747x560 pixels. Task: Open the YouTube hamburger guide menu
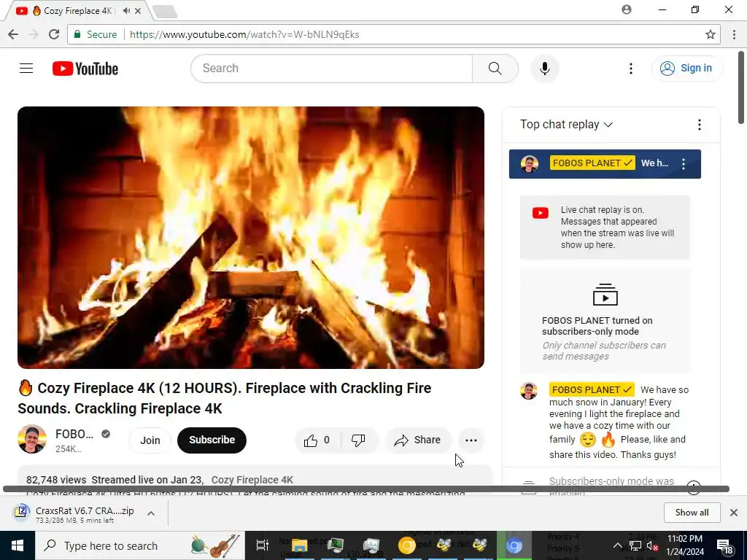(x=26, y=68)
